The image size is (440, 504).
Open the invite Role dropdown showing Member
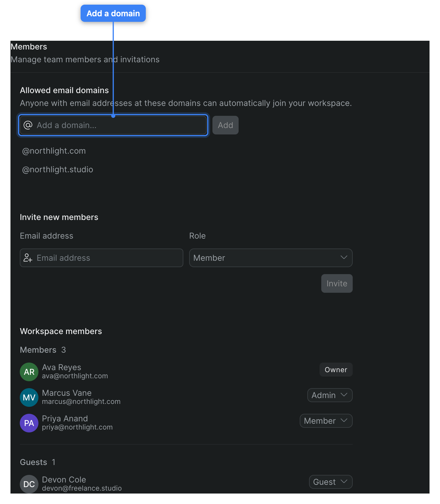tap(271, 258)
